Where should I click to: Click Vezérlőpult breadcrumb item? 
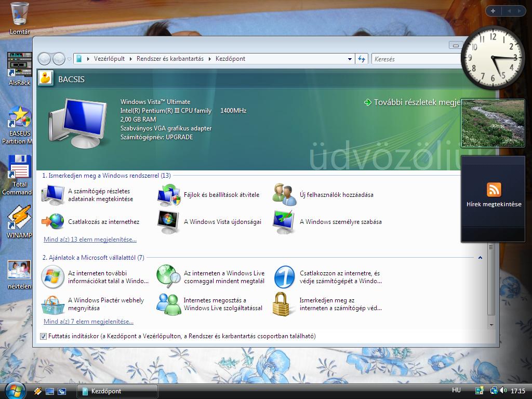pos(109,59)
